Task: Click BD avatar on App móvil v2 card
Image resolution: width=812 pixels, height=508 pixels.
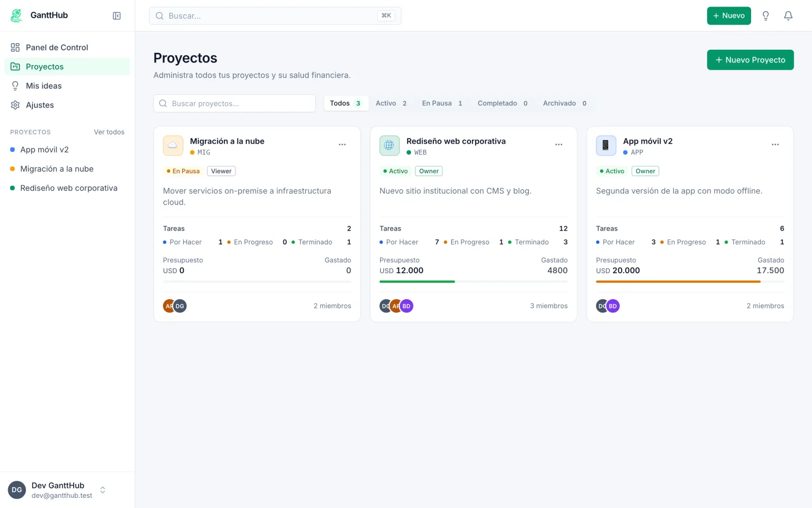Action: tap(613, 306)
